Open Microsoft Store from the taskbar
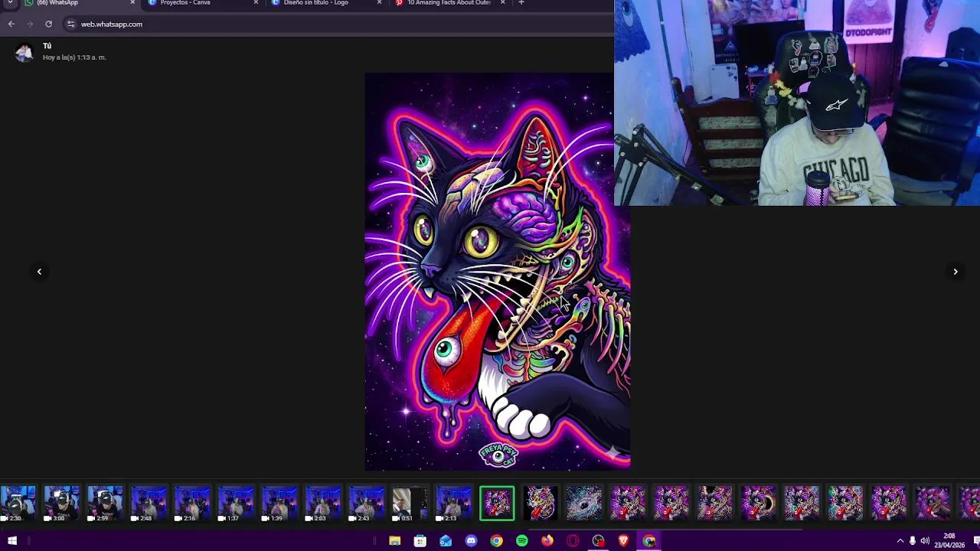The width and height of the screenshot is (980, 551). tap(420, 541)
